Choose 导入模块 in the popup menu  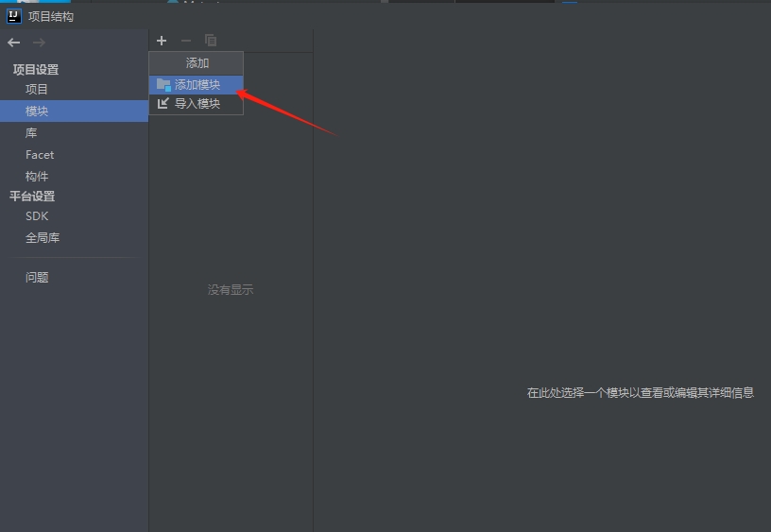point(197,104)
